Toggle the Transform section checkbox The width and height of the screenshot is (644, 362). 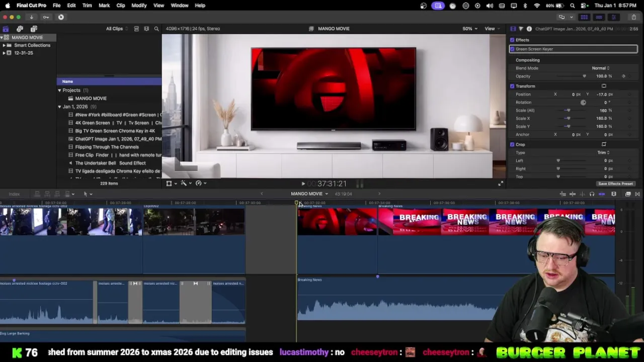pyautogui.click(x=512, y=86)
